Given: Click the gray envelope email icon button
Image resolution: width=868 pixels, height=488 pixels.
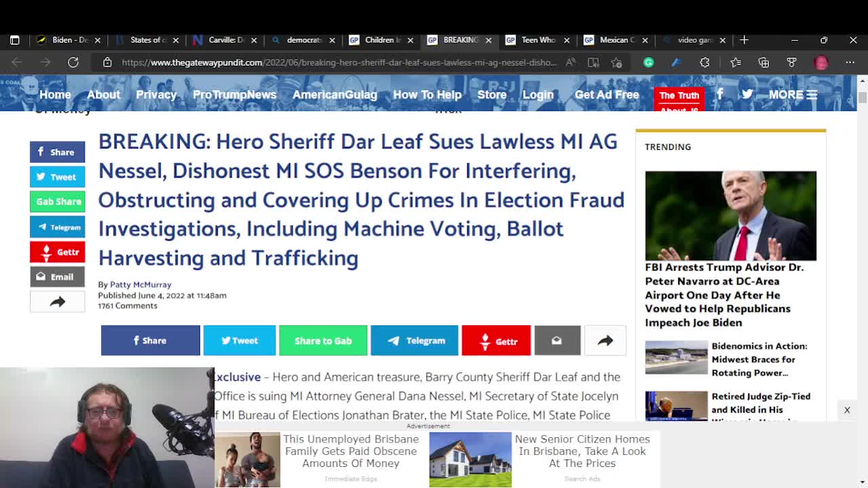Looking at the screenshot, I should (x=557, y=340).
